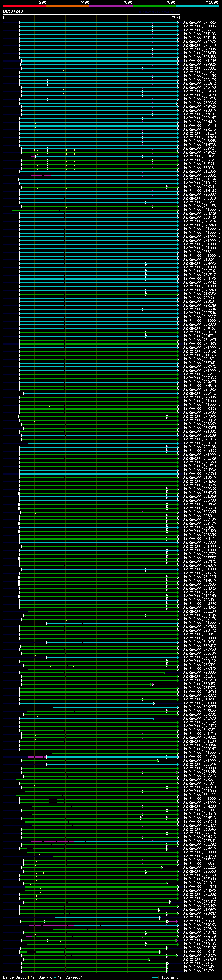Select the UniRef100_Q24D42 label
Viewport: 222px width, 980px height.
coord(199,883)
